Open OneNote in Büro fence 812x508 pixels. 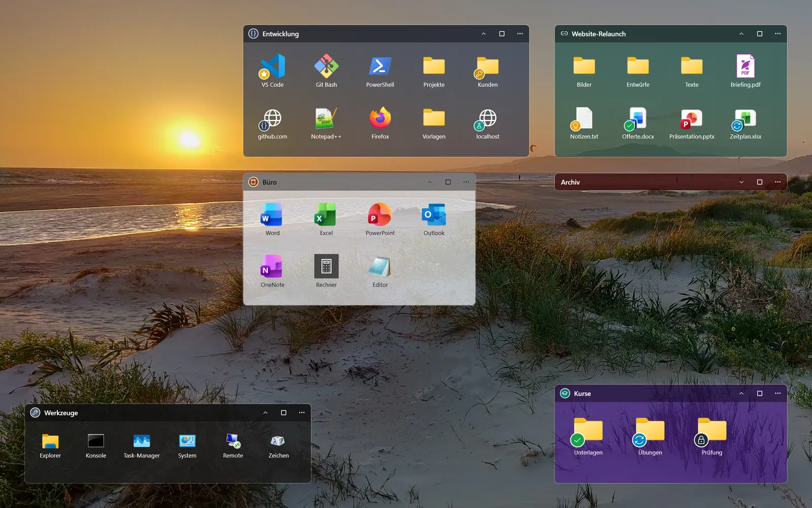pyautogui.click(x=273, y=271)
